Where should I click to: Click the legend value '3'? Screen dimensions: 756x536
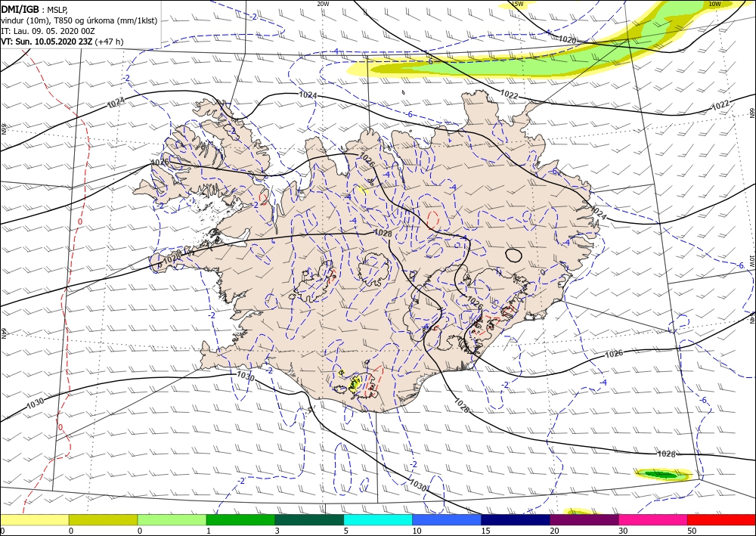277,531
